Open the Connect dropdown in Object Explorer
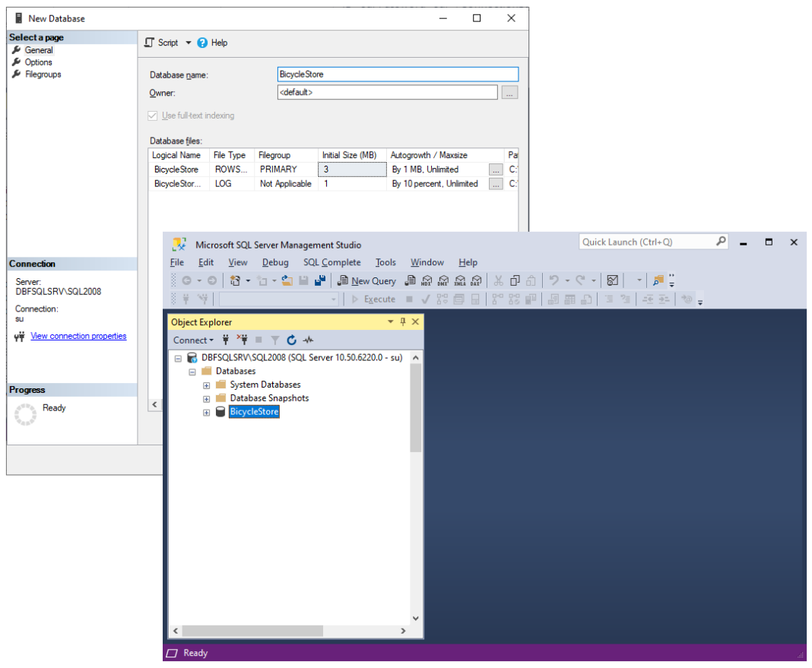 [x=193, y=340]
